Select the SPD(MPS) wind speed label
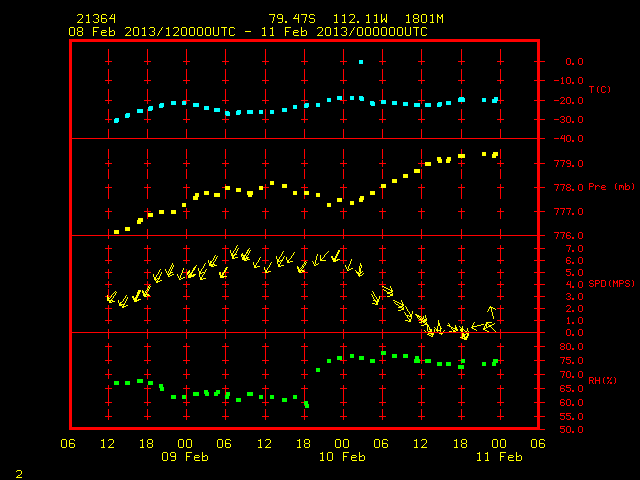The width and height of the screenshot is (640, 480). [611, 283]
